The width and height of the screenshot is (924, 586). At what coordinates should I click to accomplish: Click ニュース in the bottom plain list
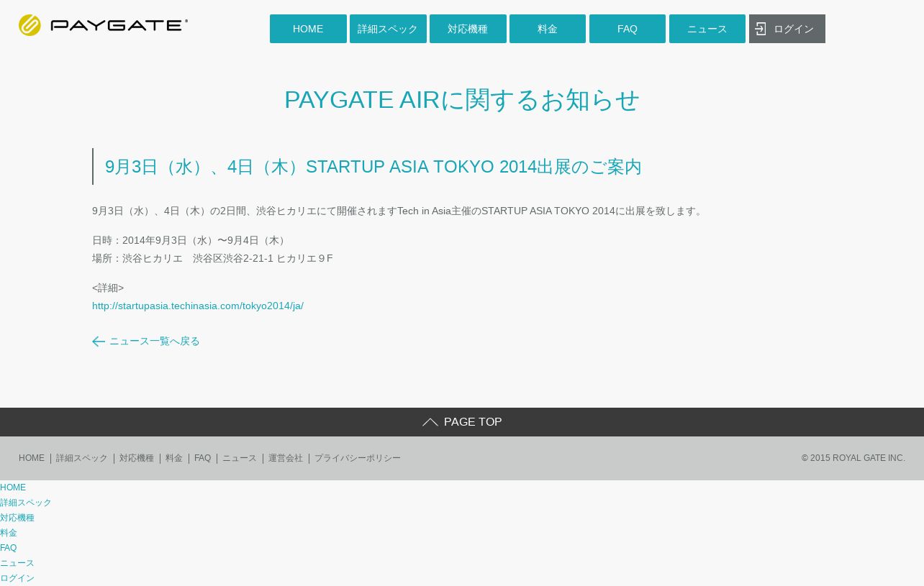(17, 563)
